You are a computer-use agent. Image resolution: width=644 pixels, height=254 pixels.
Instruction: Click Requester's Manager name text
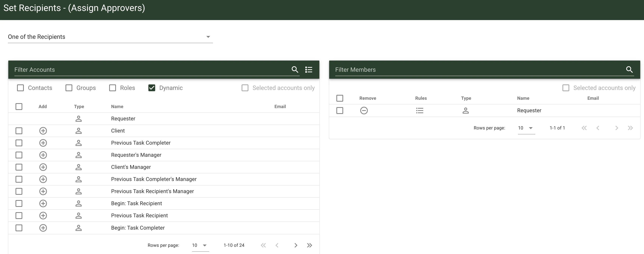tap(136, 155)
